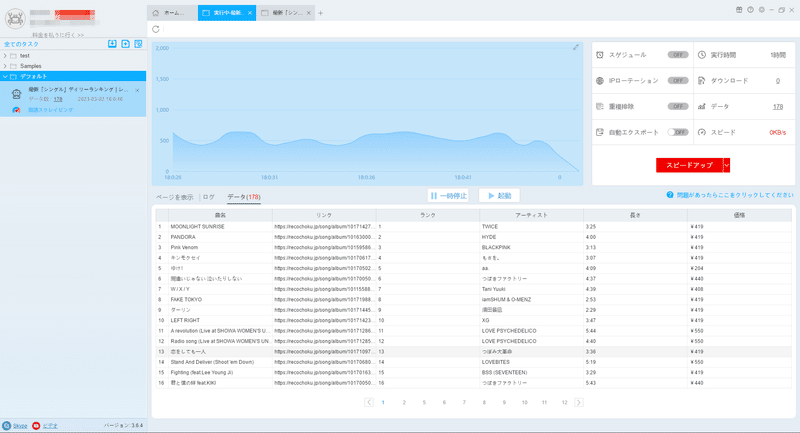Switch to the ホーム tab
This screenshot has height=433, width=800.
(172, 13)
